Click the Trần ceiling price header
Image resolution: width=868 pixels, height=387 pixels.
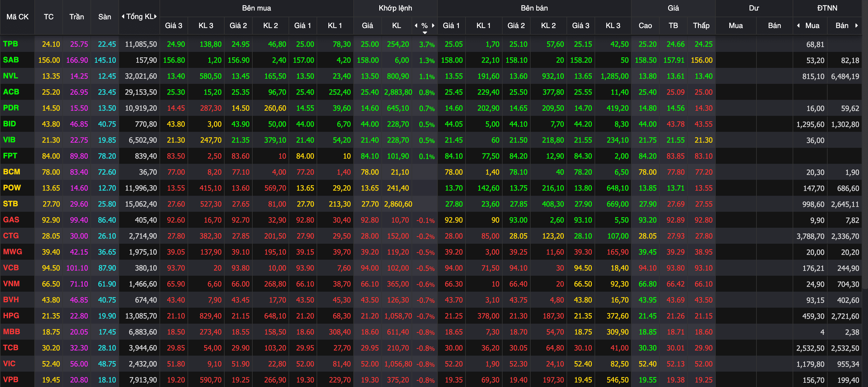pos(77,17)
